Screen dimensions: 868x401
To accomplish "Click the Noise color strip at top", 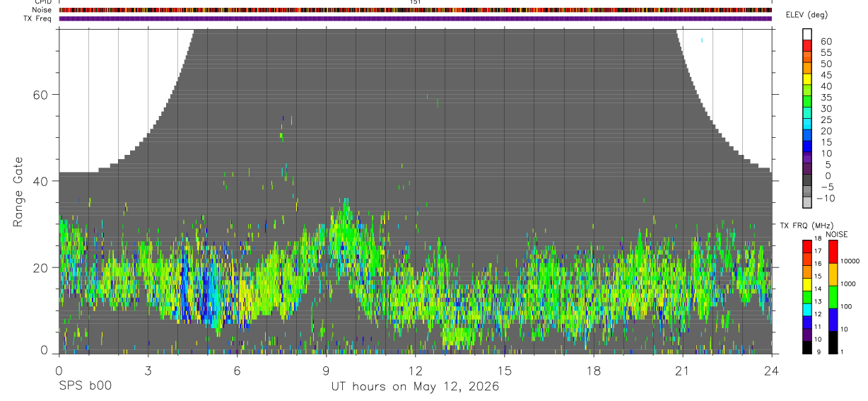I will 415,10.
